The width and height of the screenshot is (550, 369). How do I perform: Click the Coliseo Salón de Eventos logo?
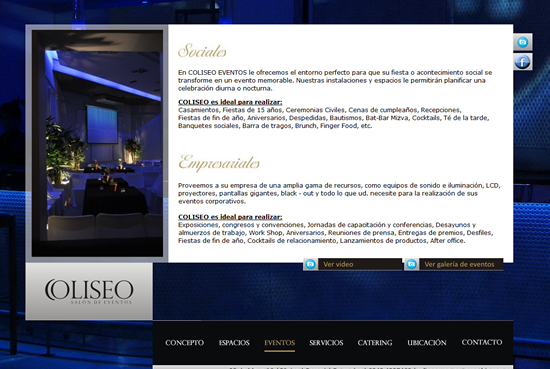pos(89,291)
